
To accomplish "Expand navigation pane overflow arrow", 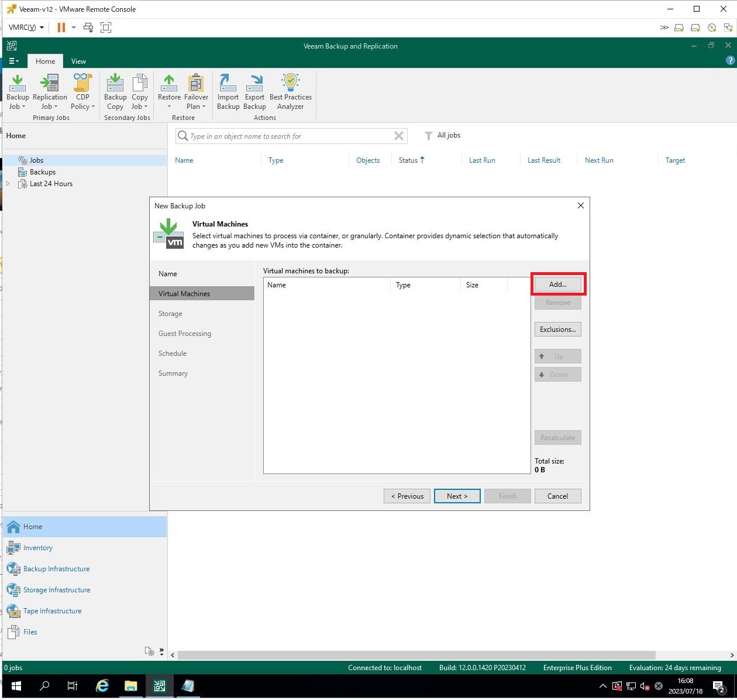I will click(162, 651).
